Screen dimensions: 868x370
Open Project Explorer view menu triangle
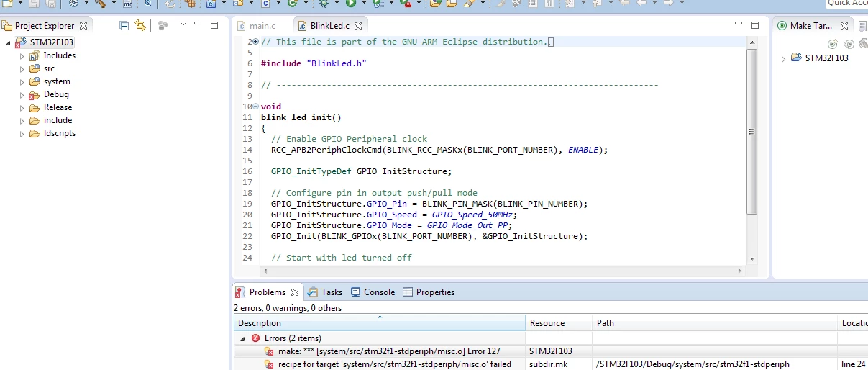point(183,24)
